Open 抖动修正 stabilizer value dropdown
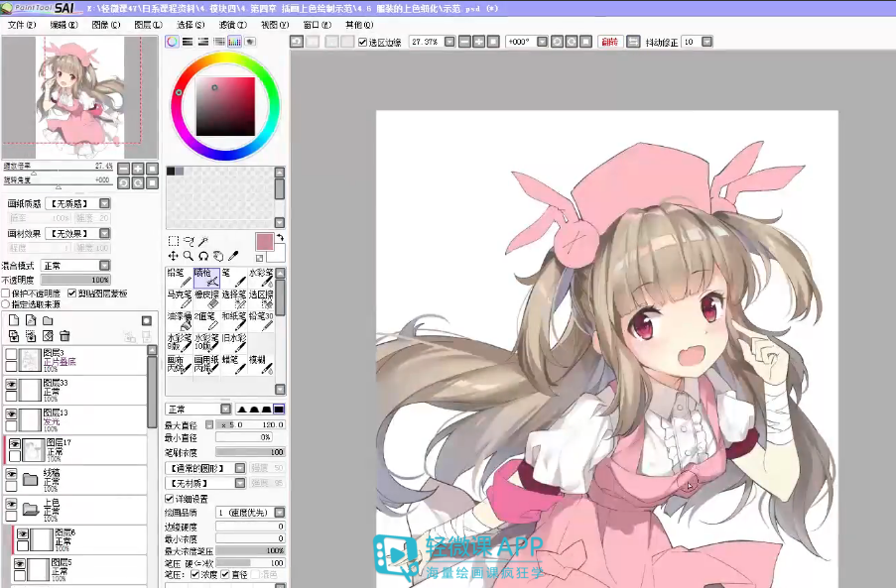The height and width of the screenshot is (588, 896). click(707, 42)
